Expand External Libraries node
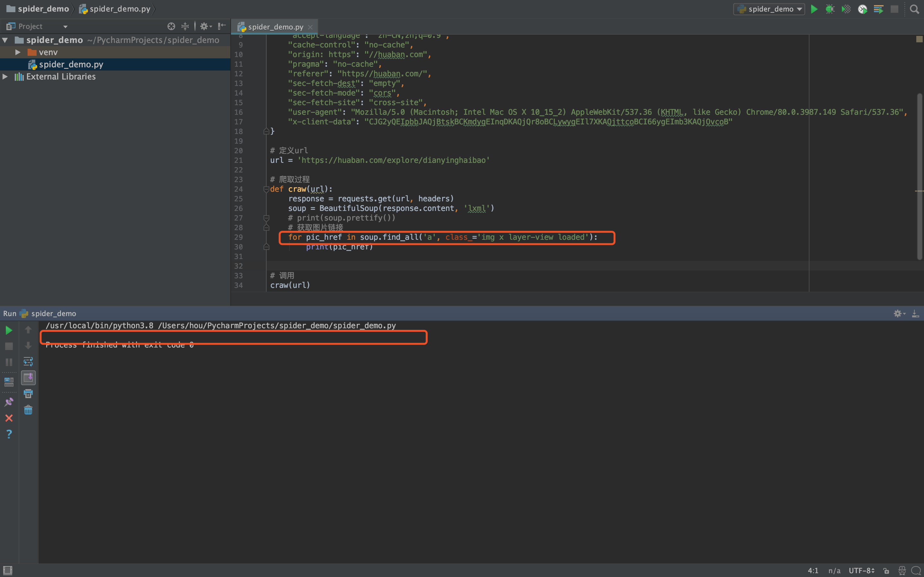Image resolution: width=924 pixels, height=577 pixels. [5, 77]
